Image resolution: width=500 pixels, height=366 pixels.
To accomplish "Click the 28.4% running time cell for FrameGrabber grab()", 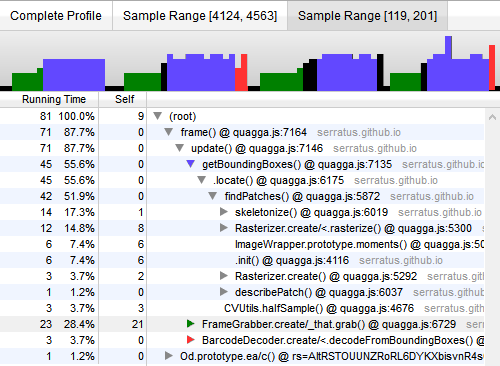I will tap(79, 324).
